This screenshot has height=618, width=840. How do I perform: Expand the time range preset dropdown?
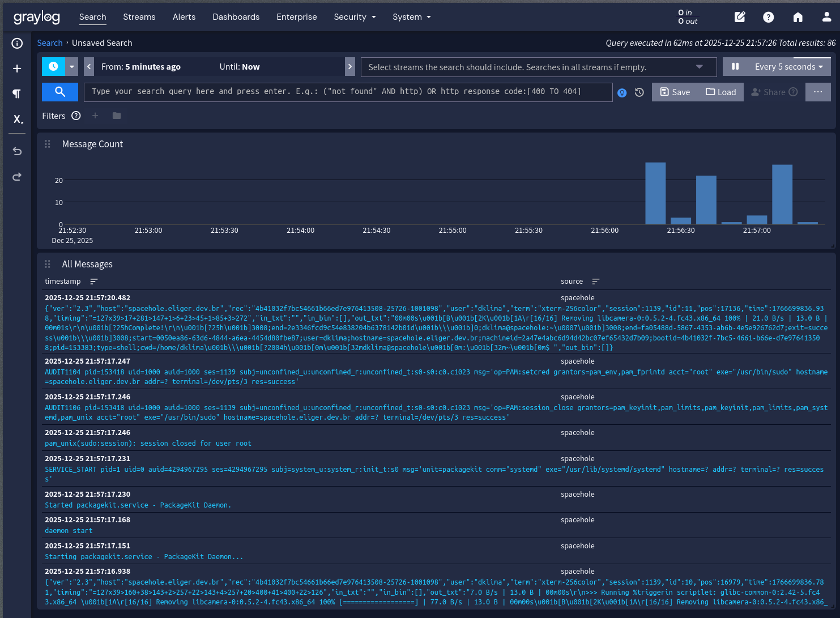click(72, 67)
